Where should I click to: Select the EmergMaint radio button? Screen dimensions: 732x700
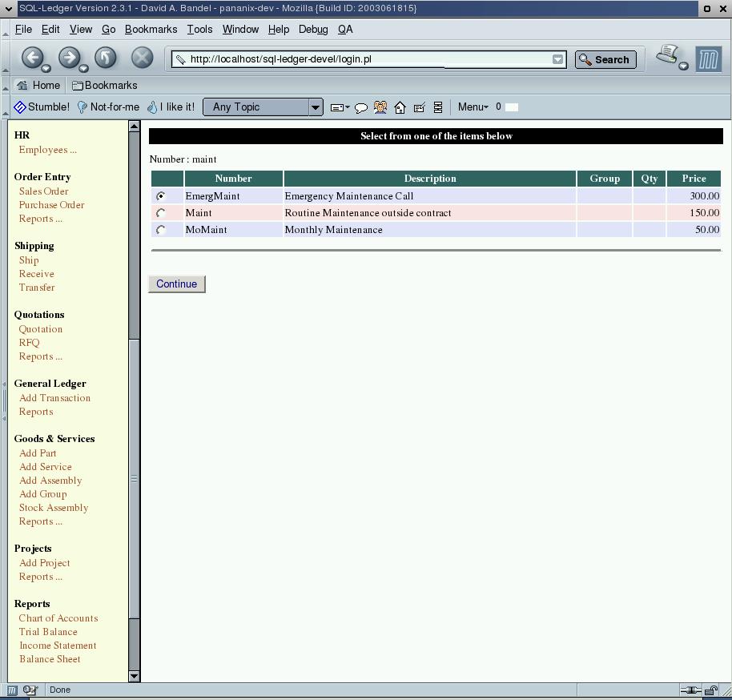click(x=161, y=196)
